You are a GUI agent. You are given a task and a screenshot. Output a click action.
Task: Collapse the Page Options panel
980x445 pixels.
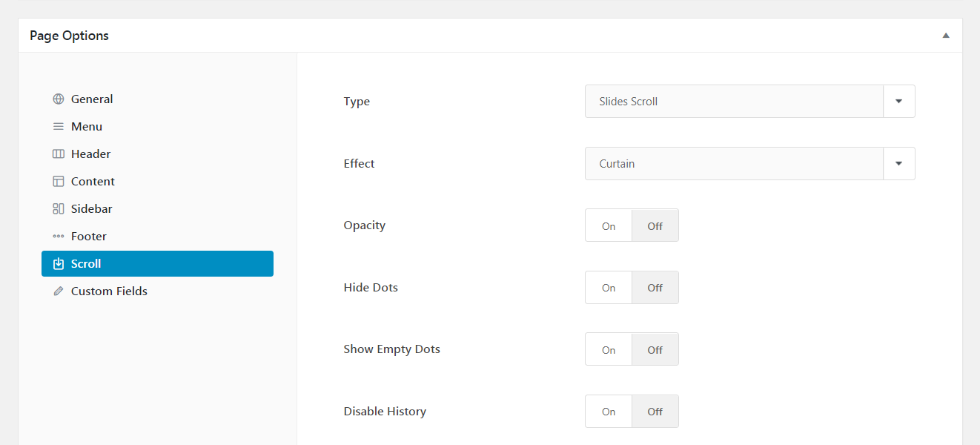[945, 35]
